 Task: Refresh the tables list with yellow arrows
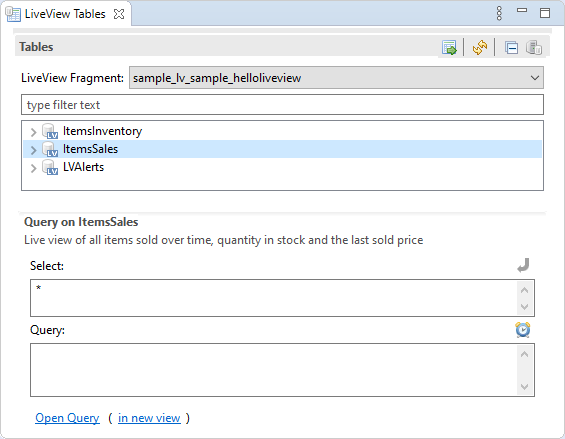tap(480, 48)
